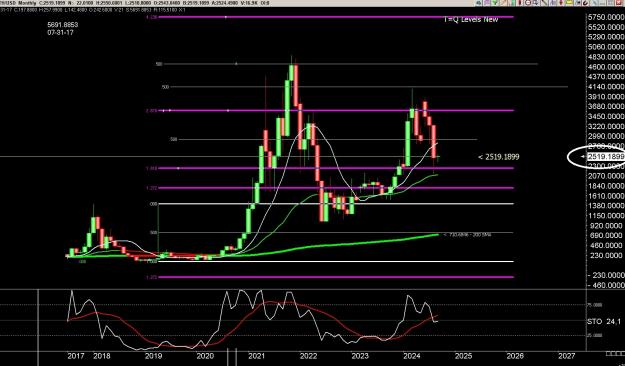This screenshot has width=625, height=366.
Task: Click the small grid control at the bottom-right corner
Action: tap(615, 354)
